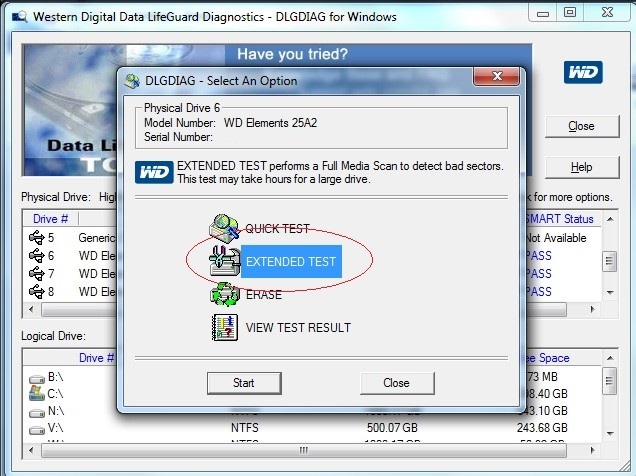Click the B:\ logical drive icon
This screenshot has height=476, width=636.
37,379
